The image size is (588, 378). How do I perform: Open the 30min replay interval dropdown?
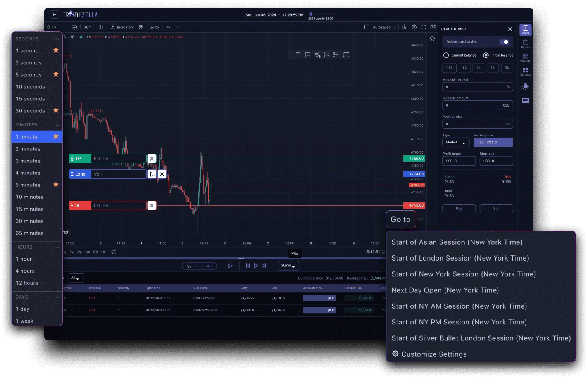click(x=288, y=265)
